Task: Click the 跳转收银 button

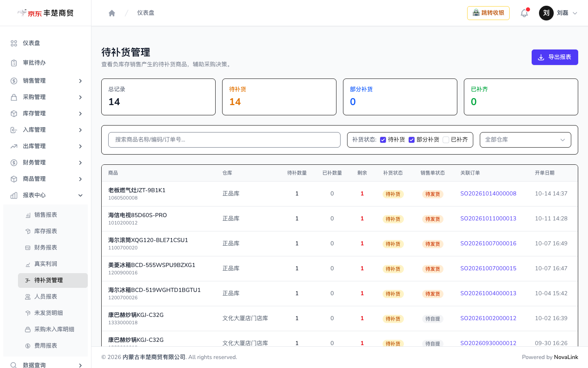Action: point(488,13)
